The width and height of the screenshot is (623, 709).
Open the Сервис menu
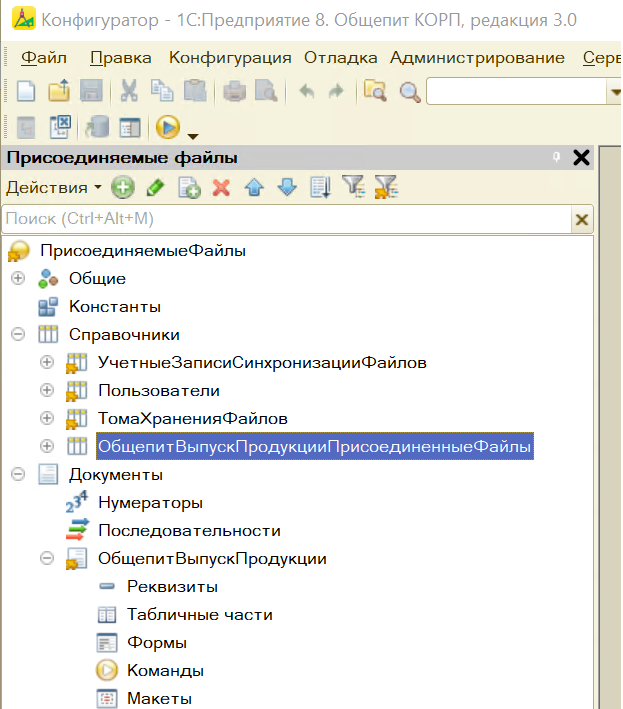602,58
